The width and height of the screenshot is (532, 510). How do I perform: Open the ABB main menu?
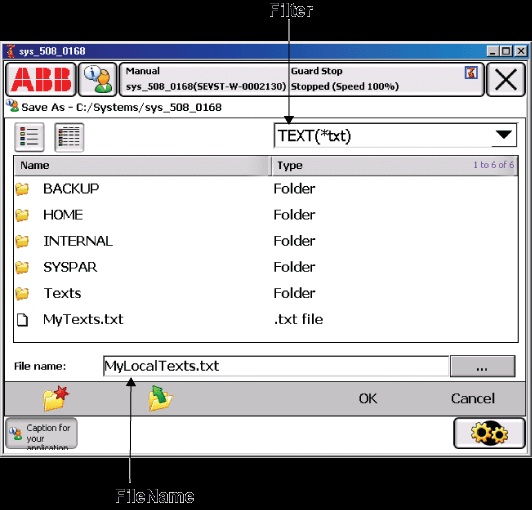coord(41,79)
